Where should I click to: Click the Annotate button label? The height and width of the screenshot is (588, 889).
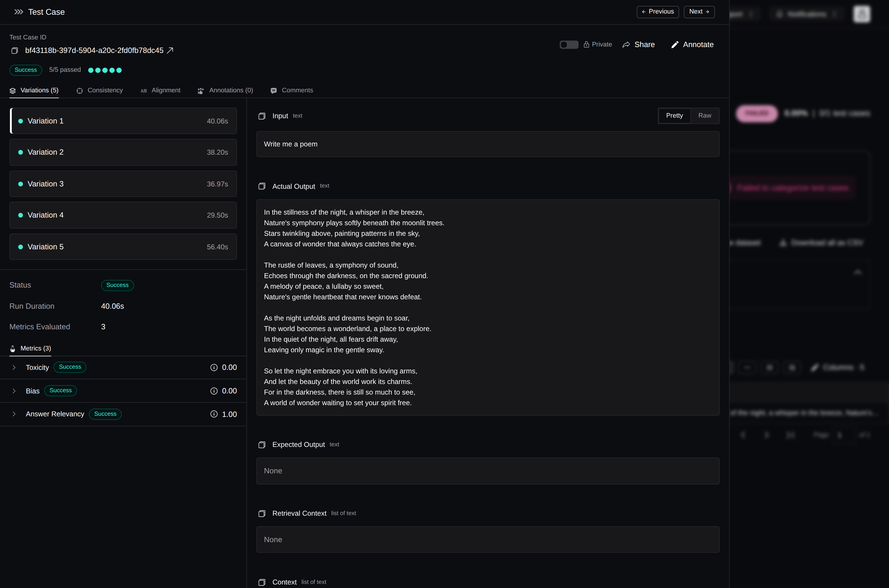pos(698,45)
